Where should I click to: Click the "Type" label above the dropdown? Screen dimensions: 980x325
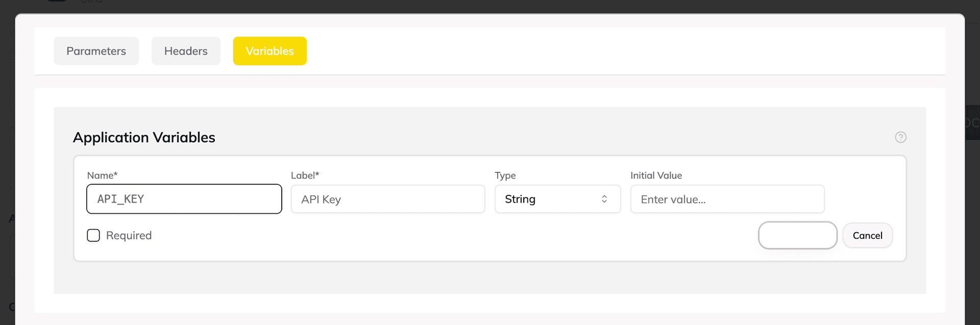click(505, 176)
